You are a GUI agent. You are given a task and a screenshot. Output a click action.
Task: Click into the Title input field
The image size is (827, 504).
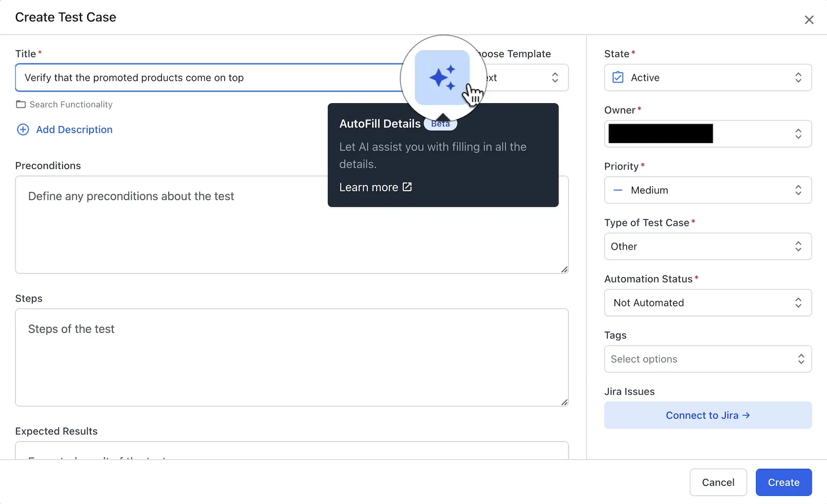207,78
